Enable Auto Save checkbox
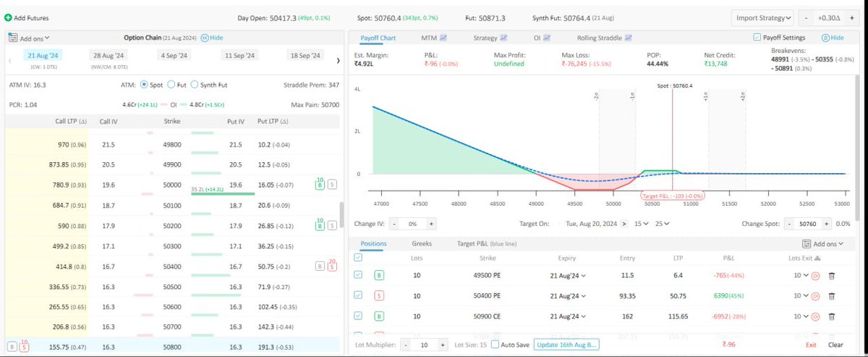 point(495,345)
